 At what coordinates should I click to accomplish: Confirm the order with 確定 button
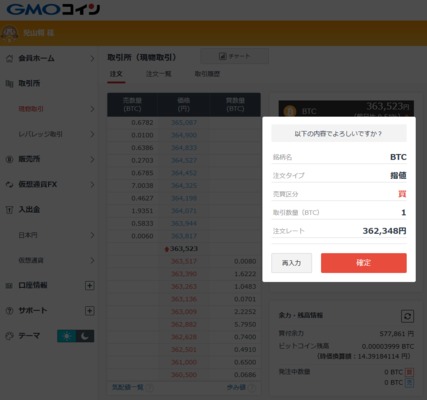tap(364, 263)
